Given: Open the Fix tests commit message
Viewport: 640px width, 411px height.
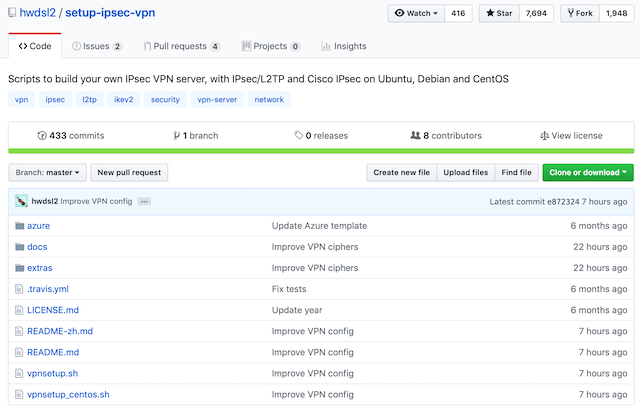Looking at the screenshot, I should [x=289, y=289].
